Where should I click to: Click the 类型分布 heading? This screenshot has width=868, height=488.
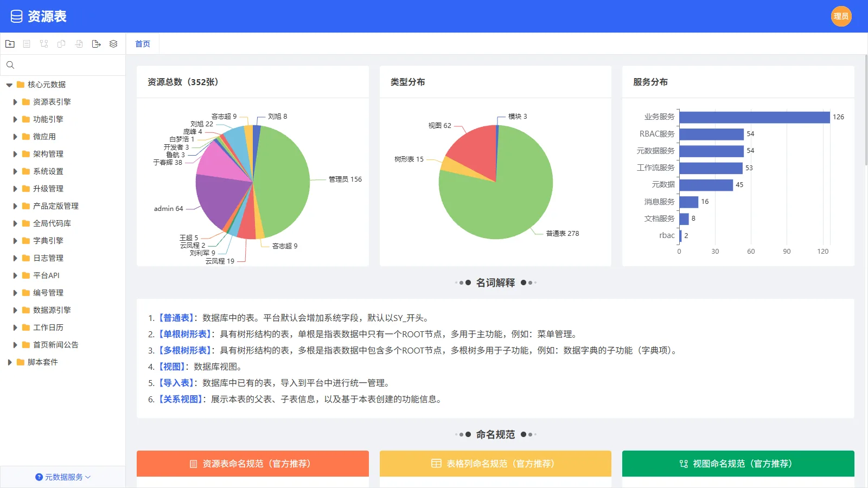pyautogui.click(x=408, y=82)
